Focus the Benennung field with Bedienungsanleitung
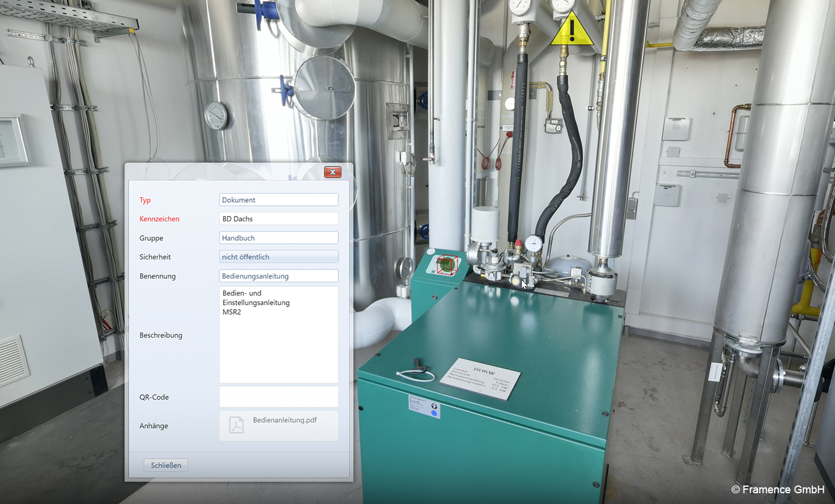Screen dimensions: 835x504 [279, 276]
